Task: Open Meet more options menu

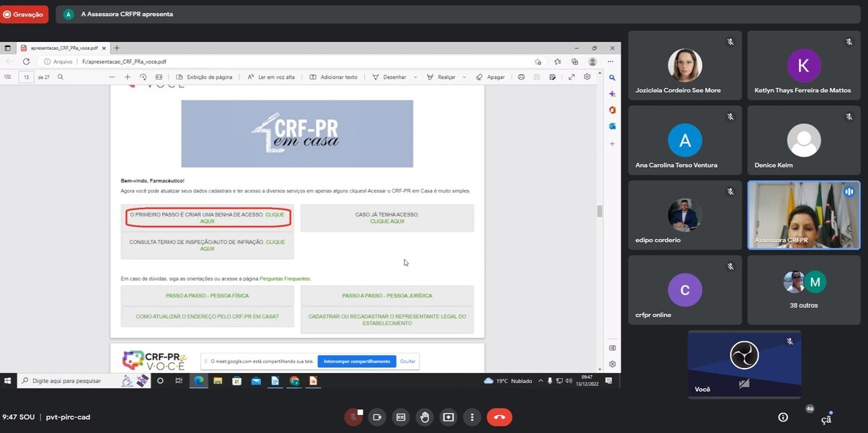Action: tap(472, 417)
